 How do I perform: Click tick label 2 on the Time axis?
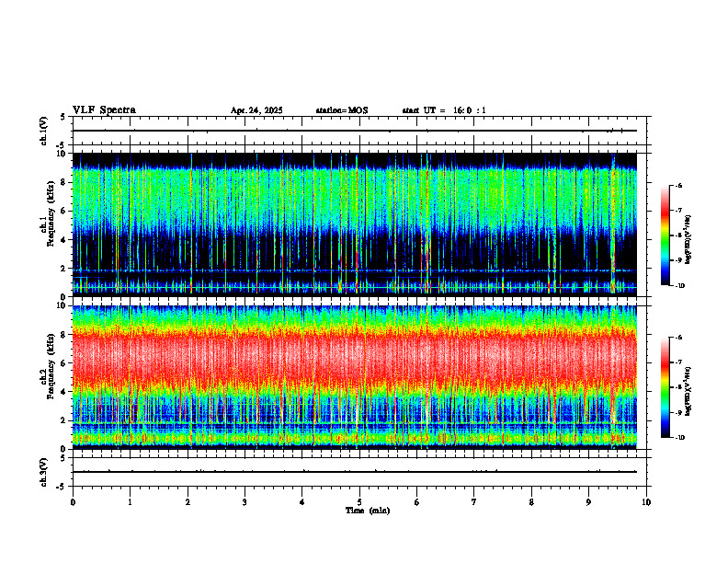click(188, 502)
